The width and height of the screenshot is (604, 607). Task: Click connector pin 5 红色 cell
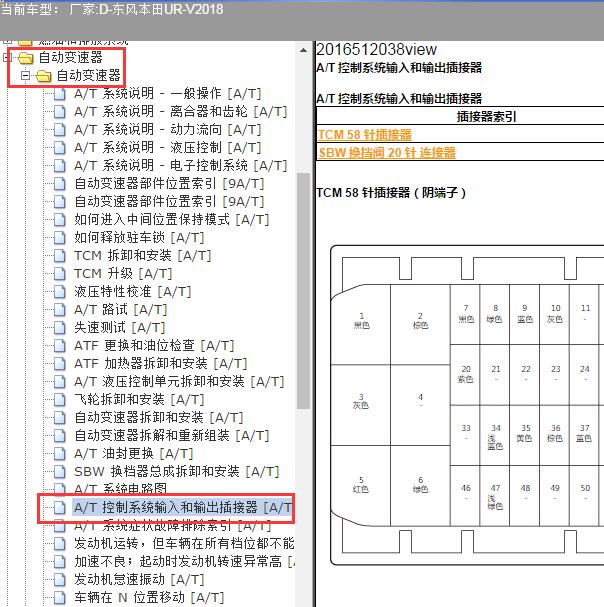[361, 485]
